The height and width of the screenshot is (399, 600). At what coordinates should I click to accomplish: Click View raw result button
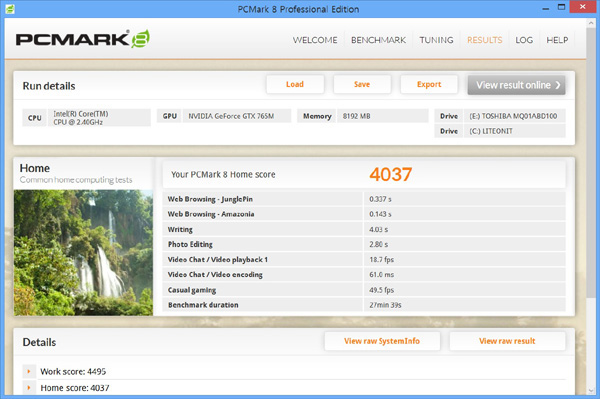[x=507, y=341]
